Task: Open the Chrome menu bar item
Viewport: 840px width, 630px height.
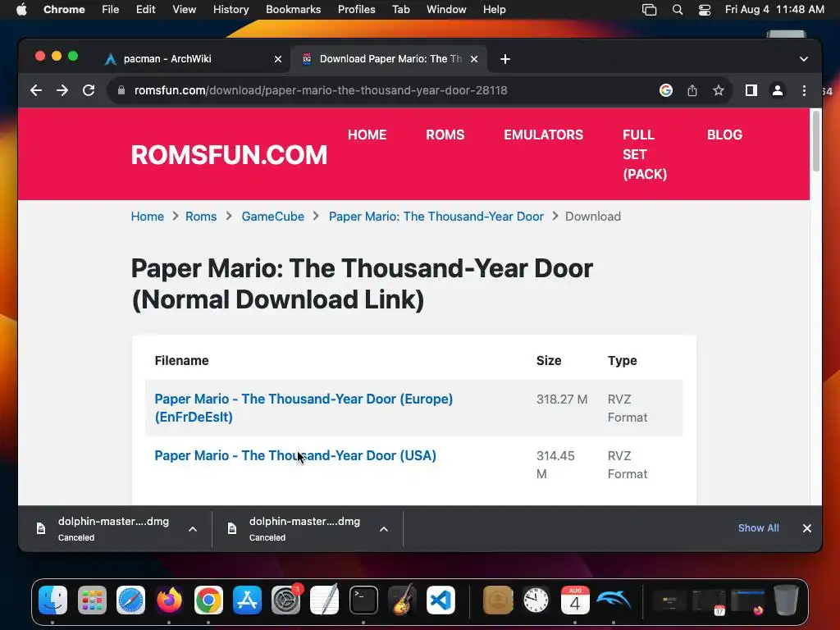Action: pos(64,10)
